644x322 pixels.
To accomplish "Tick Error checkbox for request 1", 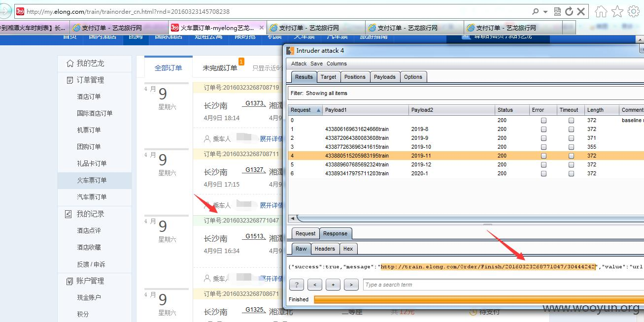I will [543, 129].
